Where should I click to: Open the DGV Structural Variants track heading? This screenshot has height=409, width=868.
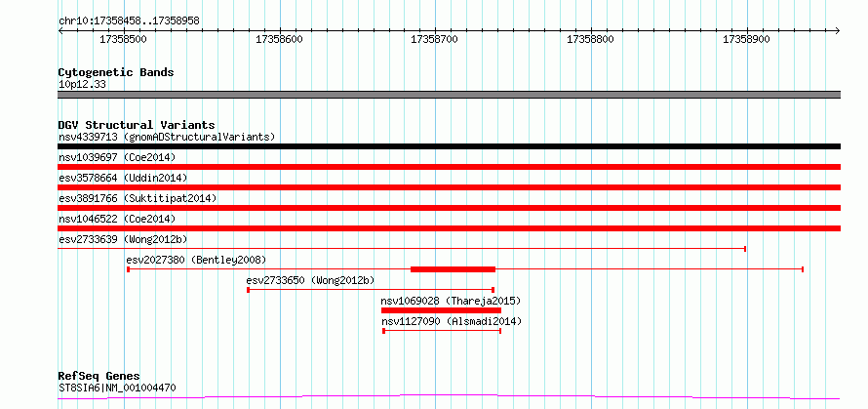point(137,125)
